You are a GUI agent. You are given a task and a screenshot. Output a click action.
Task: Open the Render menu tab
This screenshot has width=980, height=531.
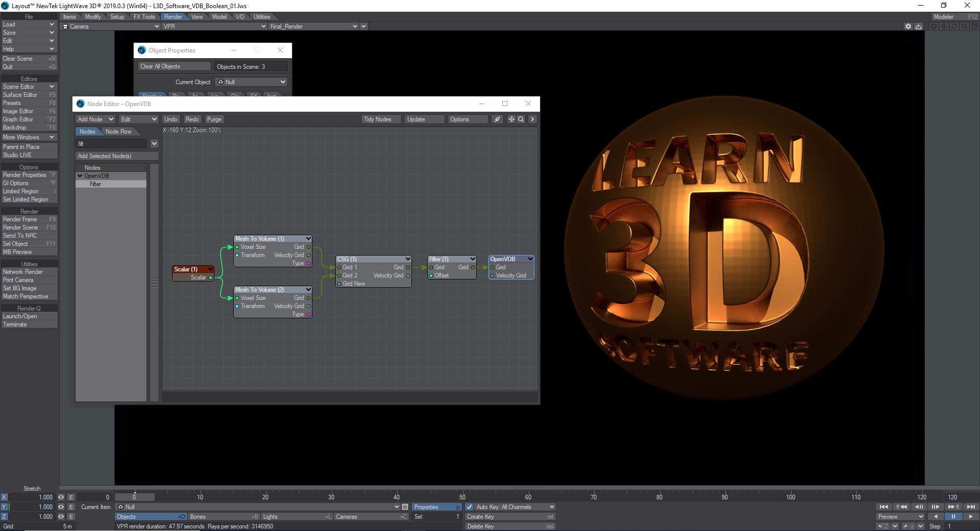(173, 17)
